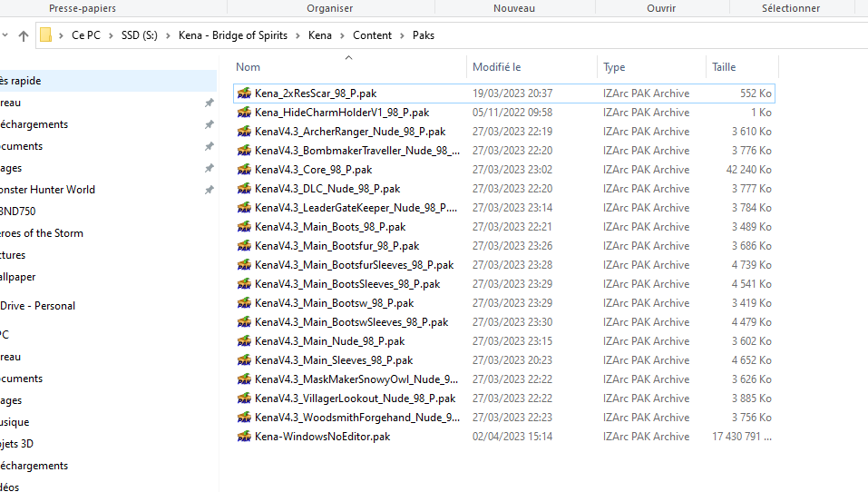Click PAK icon of KenaV4.3_ArcherRanger_Nude_98_P.pak
868x492 pixels.
point(244,132)
